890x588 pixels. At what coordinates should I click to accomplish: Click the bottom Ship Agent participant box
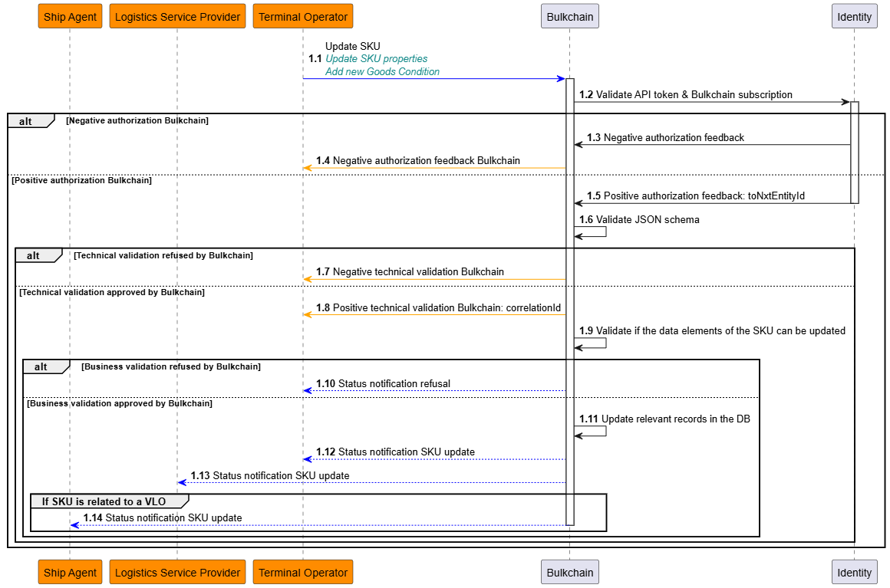70,572
